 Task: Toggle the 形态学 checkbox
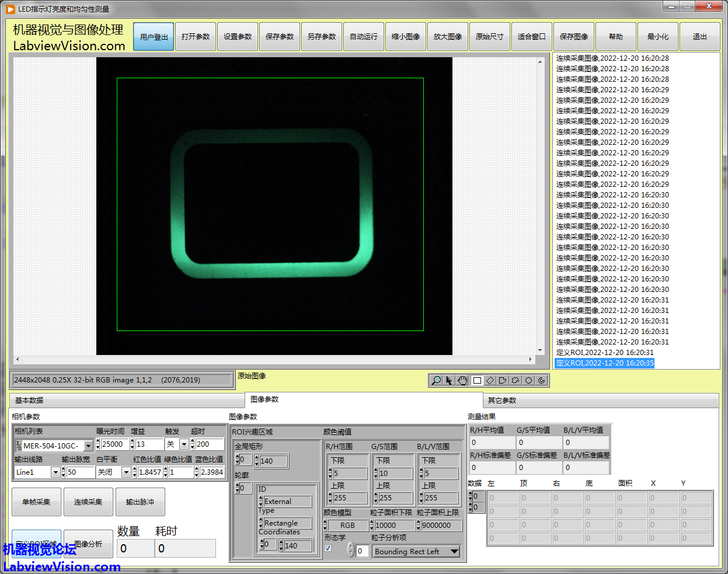click(328, 548)
